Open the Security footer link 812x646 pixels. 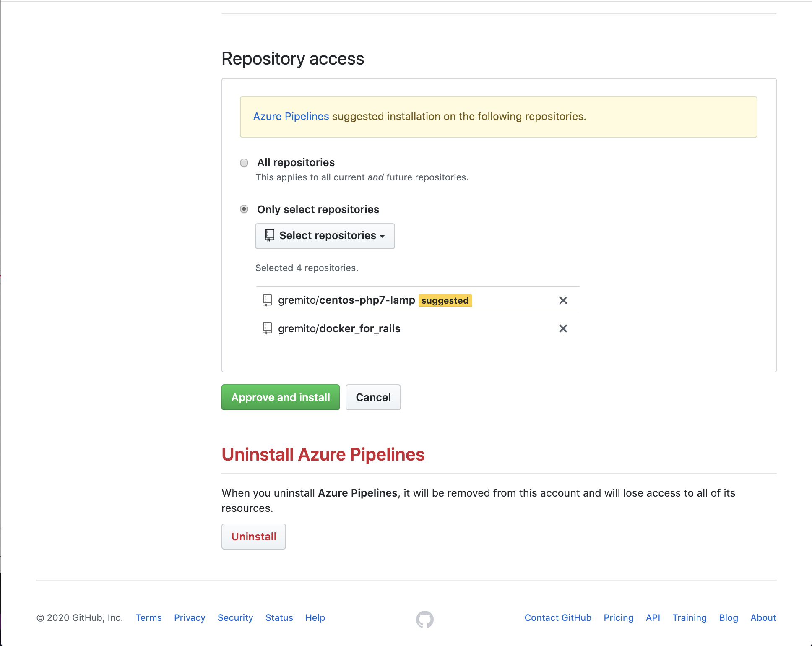235,618
